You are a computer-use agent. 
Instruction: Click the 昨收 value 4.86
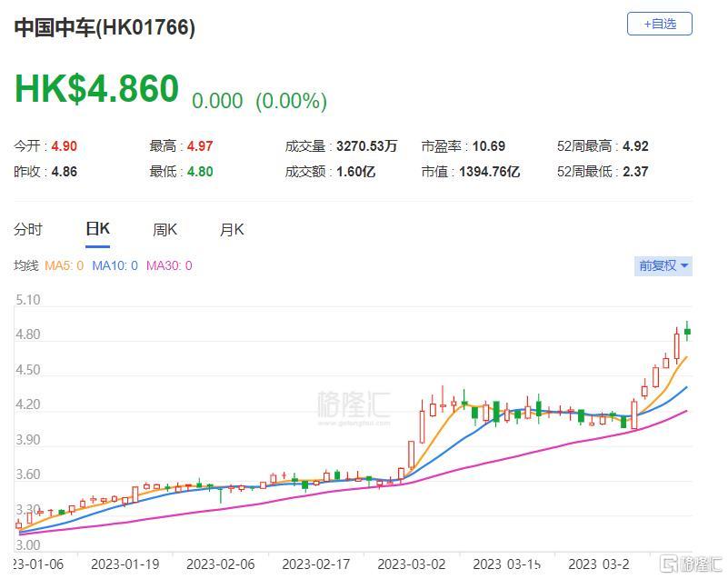[64, 172]
